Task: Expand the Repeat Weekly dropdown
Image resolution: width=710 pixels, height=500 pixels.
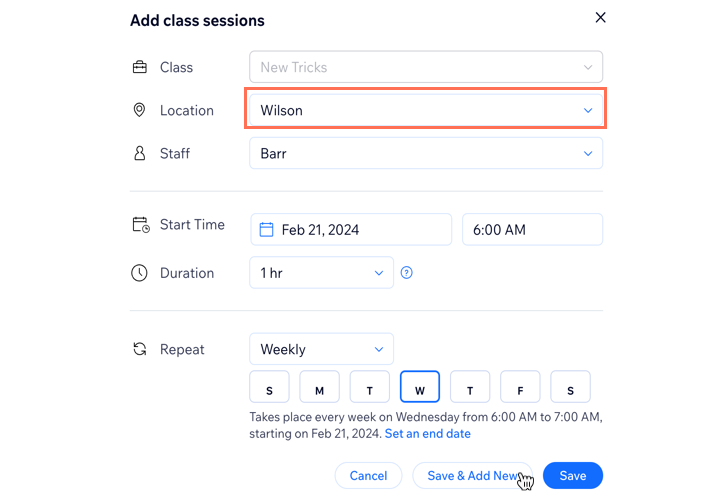Action: (x=321, y=350)
